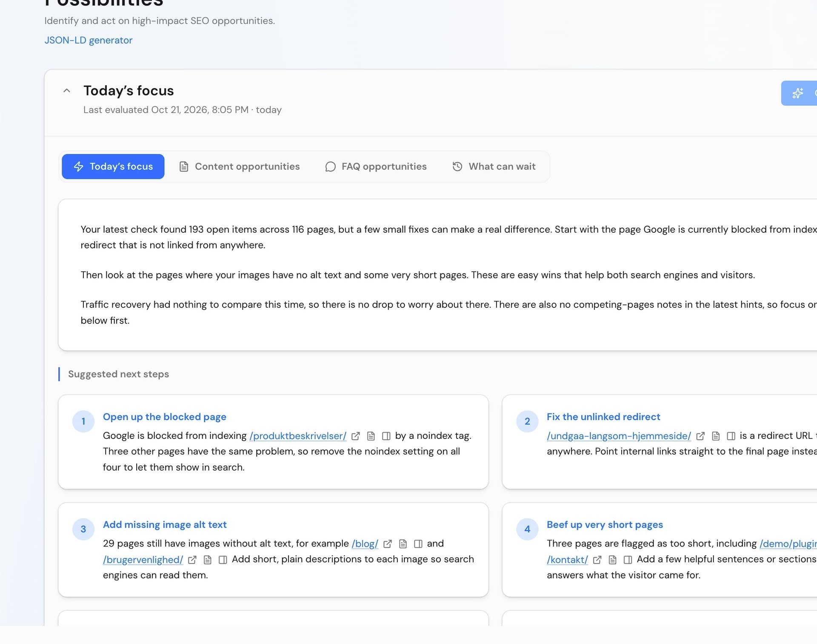Open side panel icon next to /blog/
This screenshot has height=644, width=817.
point(418,544)
